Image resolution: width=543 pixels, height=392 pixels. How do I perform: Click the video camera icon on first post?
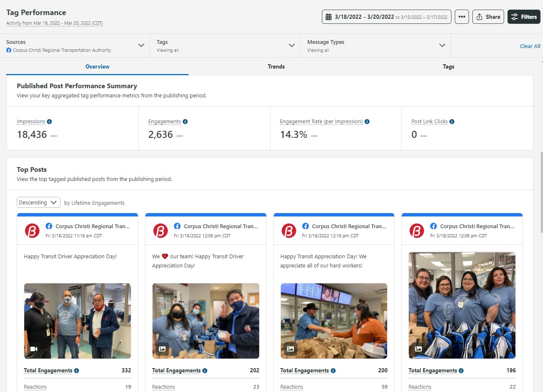tap(34, 349)
